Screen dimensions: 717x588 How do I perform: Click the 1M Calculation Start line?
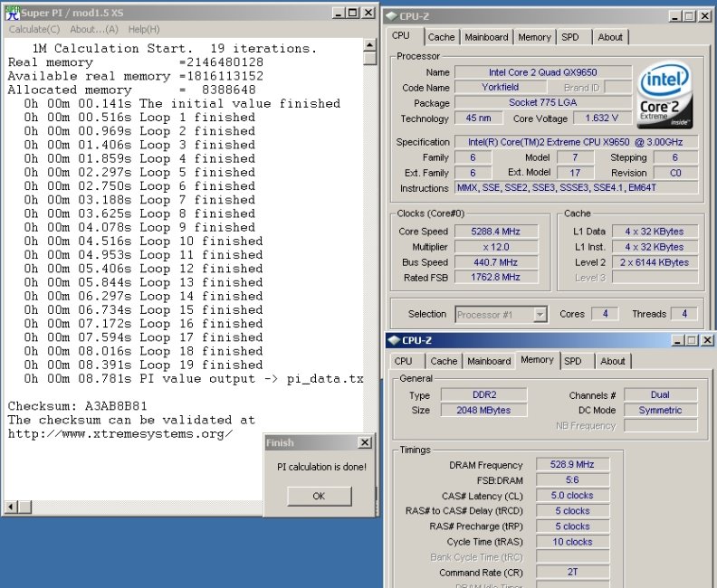174,49
